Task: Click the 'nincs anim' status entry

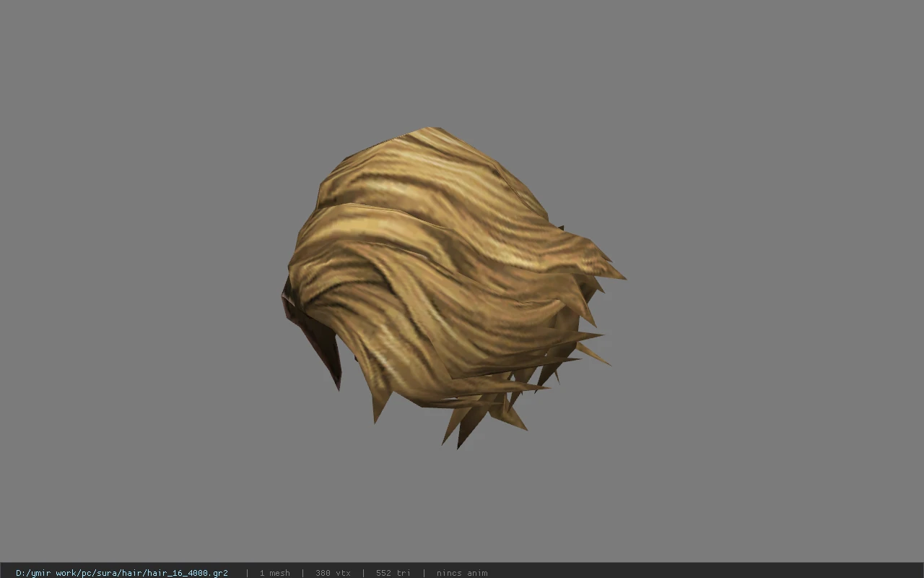Action: coord(462,573)
